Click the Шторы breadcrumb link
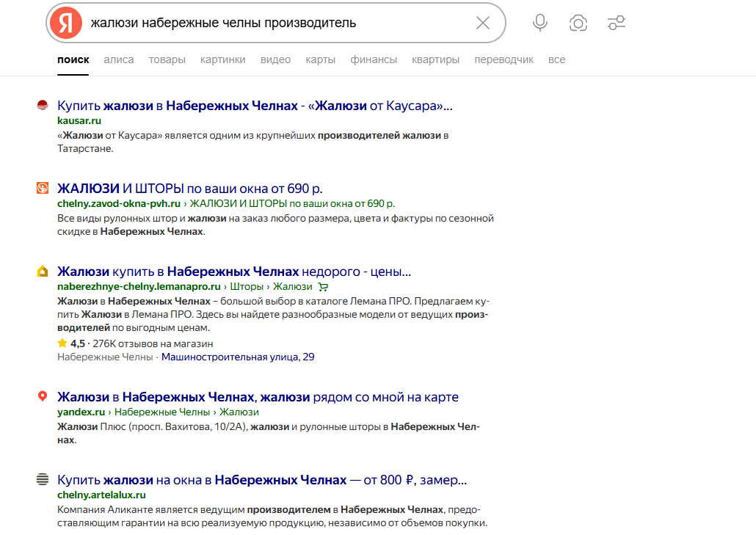 [247, 286]
